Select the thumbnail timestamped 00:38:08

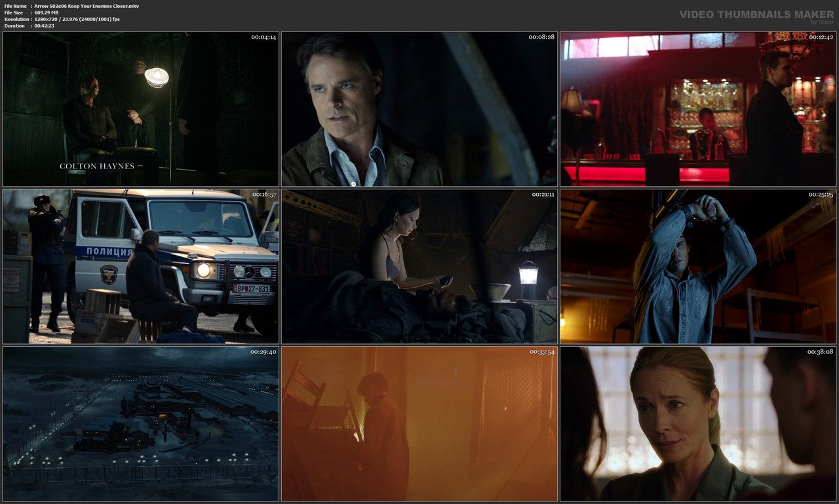[x=698, y=423]
